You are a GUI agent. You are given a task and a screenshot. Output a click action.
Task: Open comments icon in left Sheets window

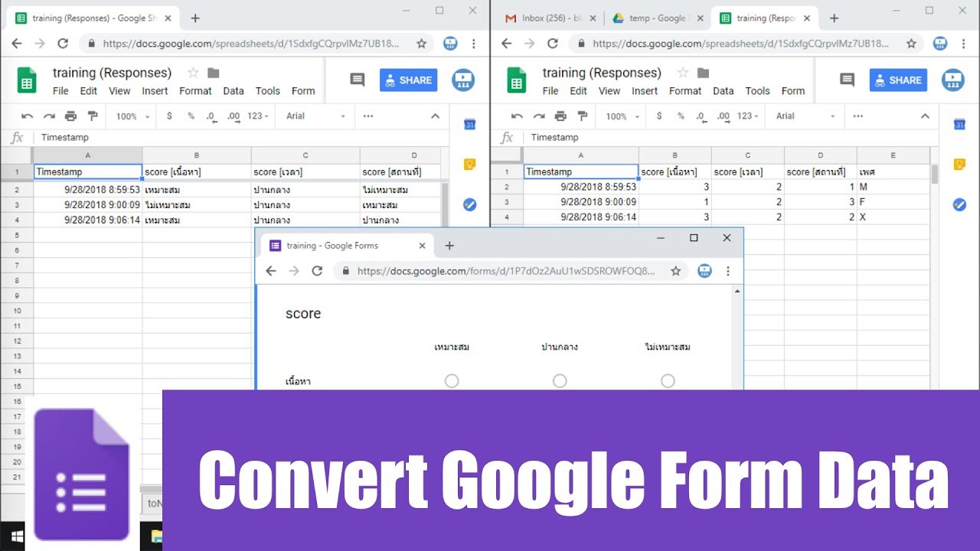pyautogui.click(x=357, y=80)
